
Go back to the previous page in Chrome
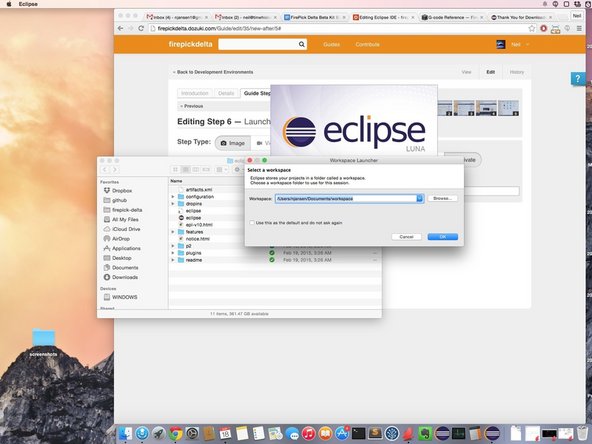[x=120, y=28]
